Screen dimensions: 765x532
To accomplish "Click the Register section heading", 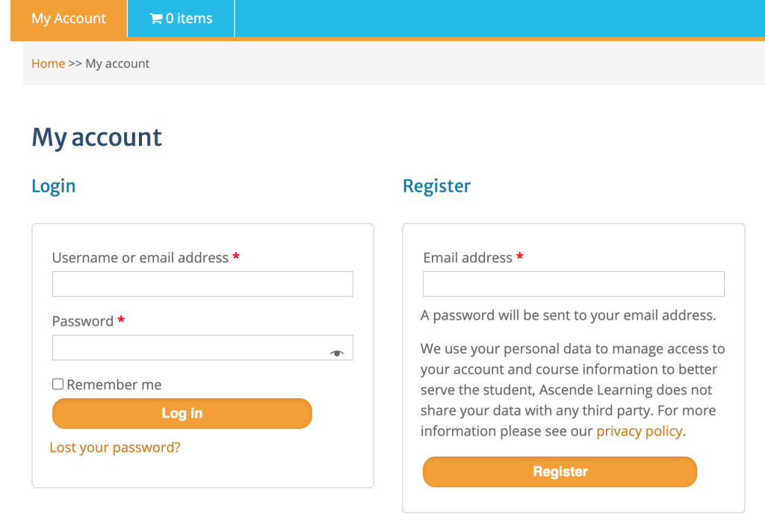I will [x=436, y=186].
